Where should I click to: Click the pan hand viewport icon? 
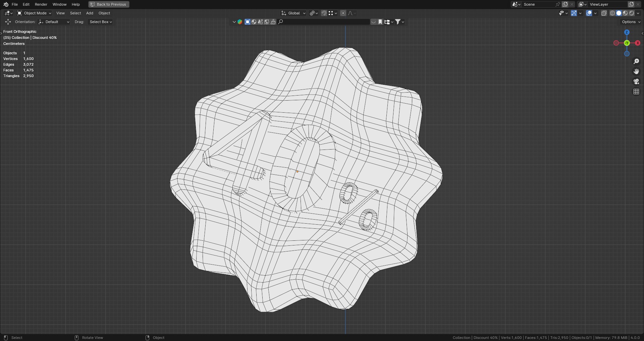click(x=636, y=71)
